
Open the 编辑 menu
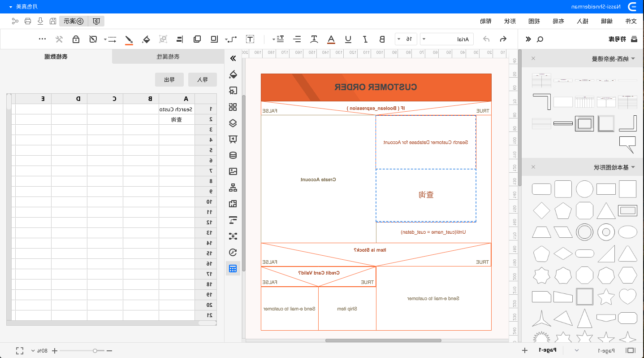(607, 21)
